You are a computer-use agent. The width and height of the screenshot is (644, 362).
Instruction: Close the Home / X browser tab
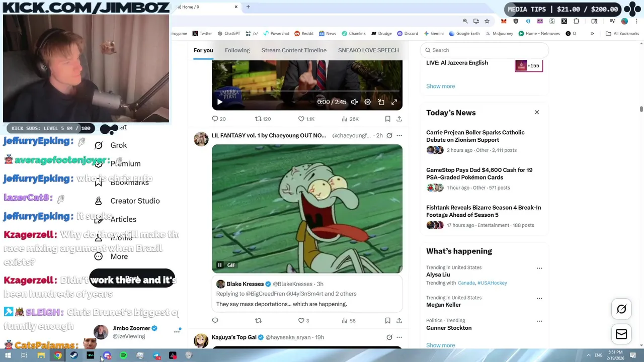(236, 7)
